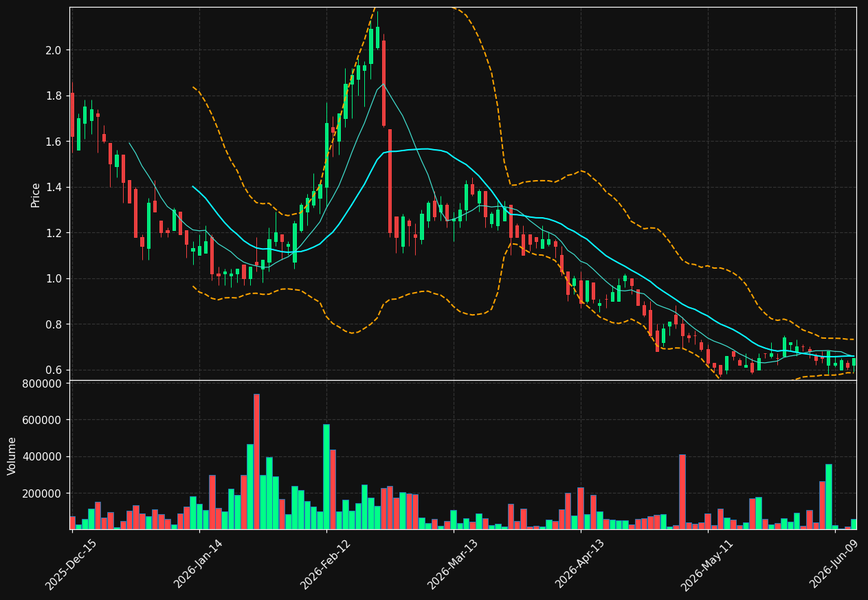Click the first red candlestick at 2025-Dec-15
This screenshot has height=600, width=868.
pyautogui.click(x=72, y=115)
